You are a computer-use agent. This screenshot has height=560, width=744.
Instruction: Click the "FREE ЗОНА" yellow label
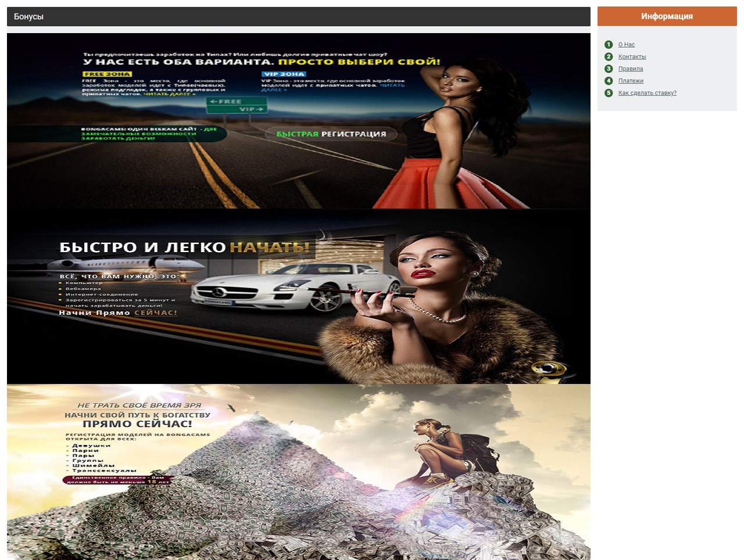coord(107,74)
